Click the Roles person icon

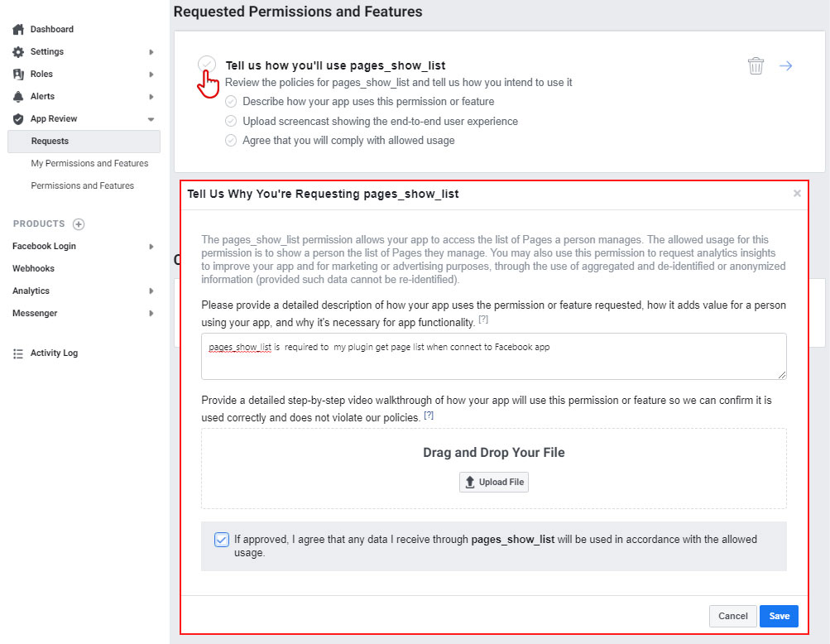(x=18, y=74)
